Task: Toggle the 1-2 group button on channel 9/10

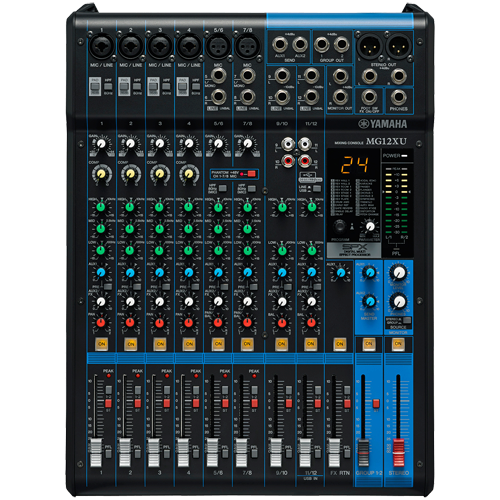Action: [289, 390]
